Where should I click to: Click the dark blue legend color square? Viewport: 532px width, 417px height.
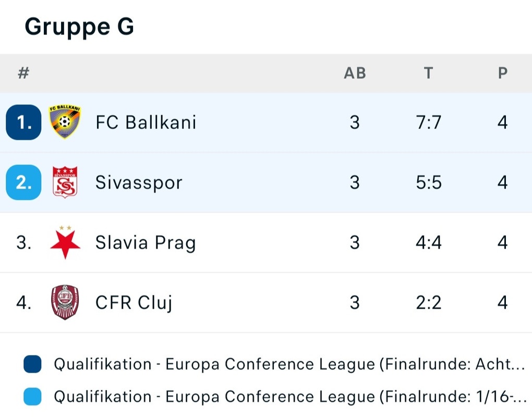tap(32, 364)
